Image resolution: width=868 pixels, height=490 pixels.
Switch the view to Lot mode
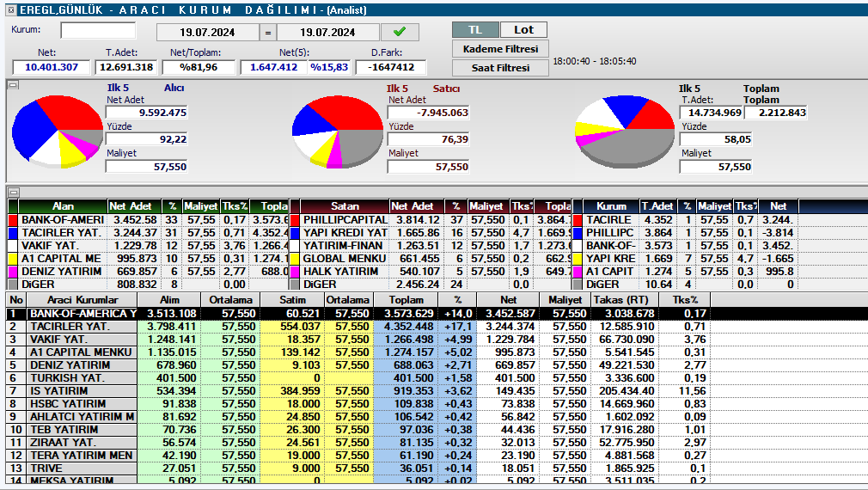[x=523, y=30]
